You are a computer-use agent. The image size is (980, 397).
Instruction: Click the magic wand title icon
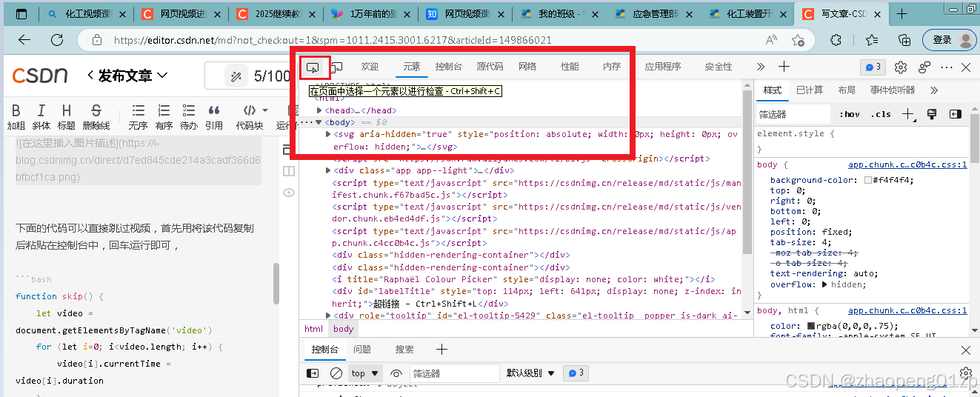[236, 76]
